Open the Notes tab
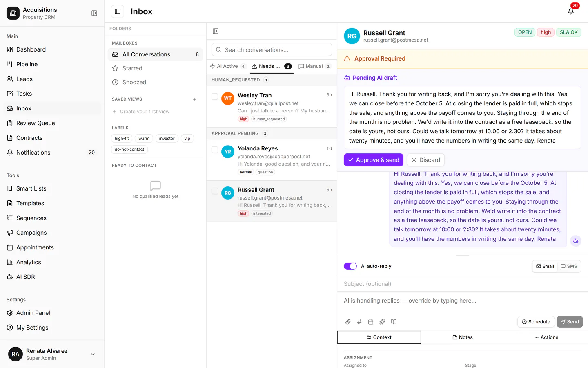Viewport: 588px width, 368px height. (463, 337)
